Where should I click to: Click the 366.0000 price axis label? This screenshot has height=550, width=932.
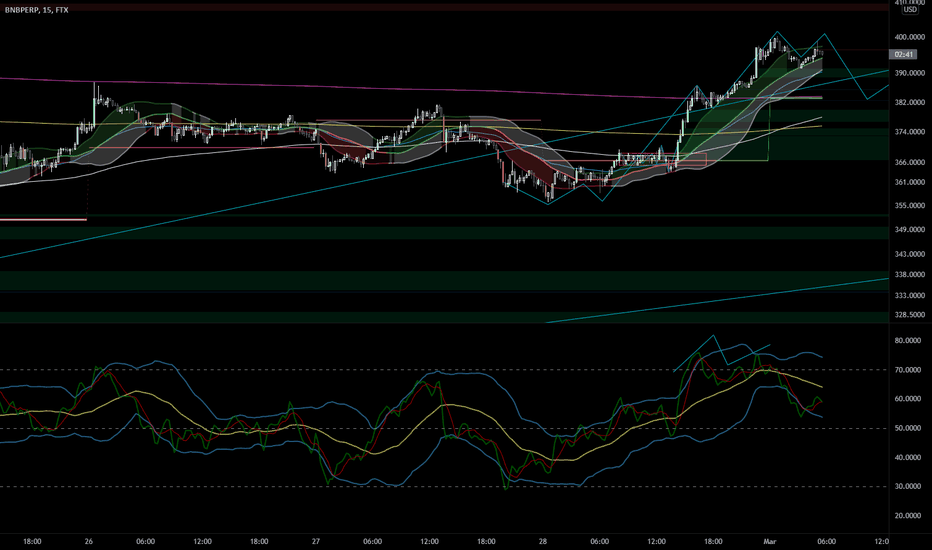coord(909,162)
